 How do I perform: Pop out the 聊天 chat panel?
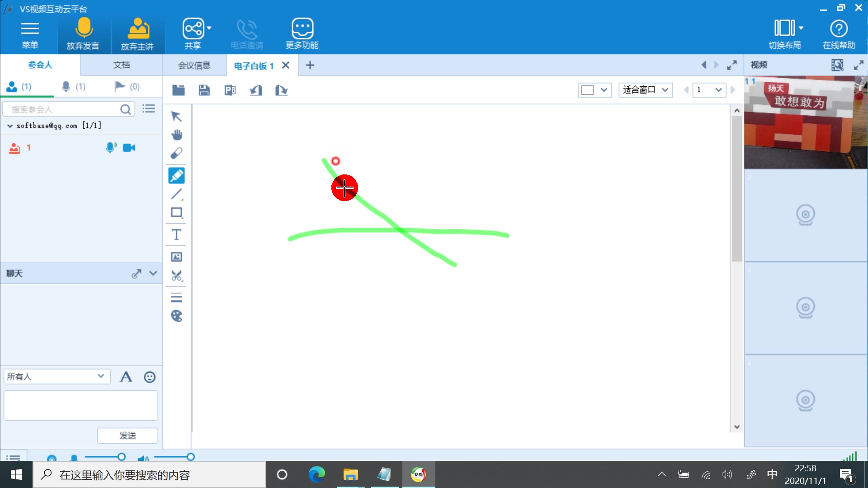tap(136, 274)
